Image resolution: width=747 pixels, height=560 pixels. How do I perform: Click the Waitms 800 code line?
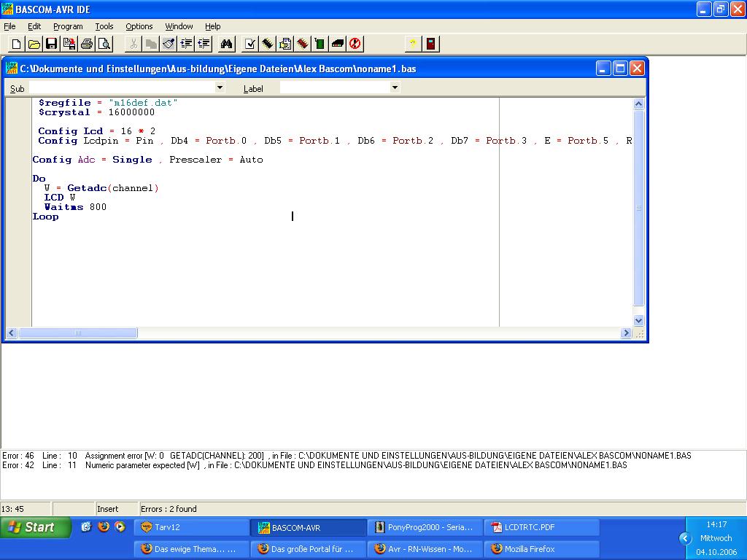pyautogui.click(x=75, y=207)
